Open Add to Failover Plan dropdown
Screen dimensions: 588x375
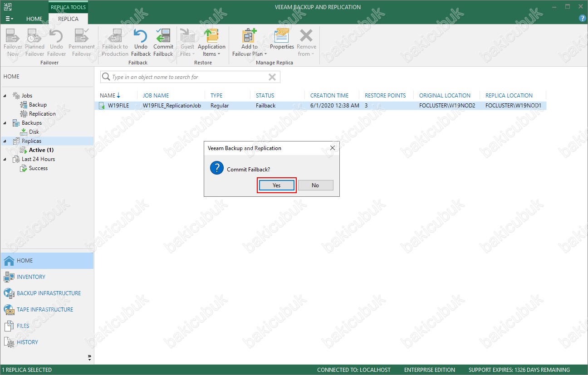249,43
